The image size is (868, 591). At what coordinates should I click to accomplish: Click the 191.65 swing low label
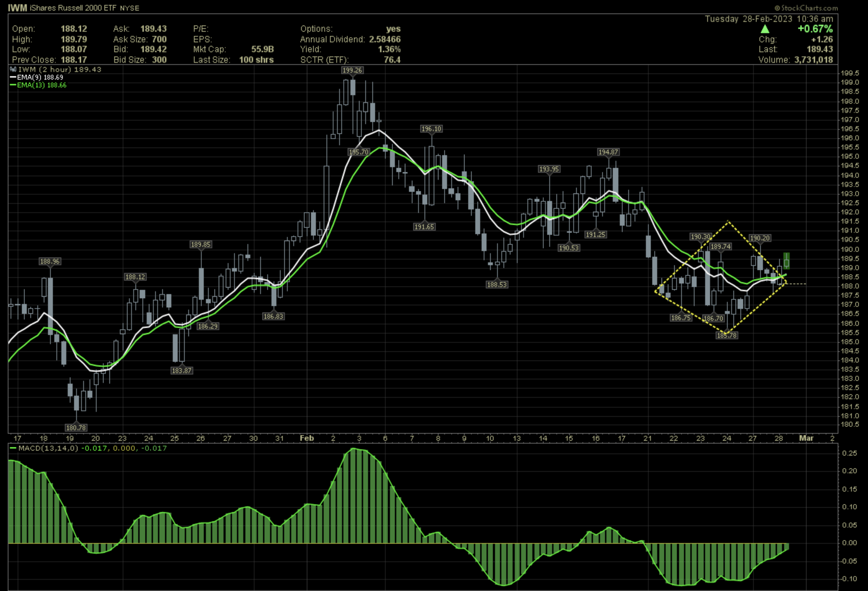click(x=424, y=227)
